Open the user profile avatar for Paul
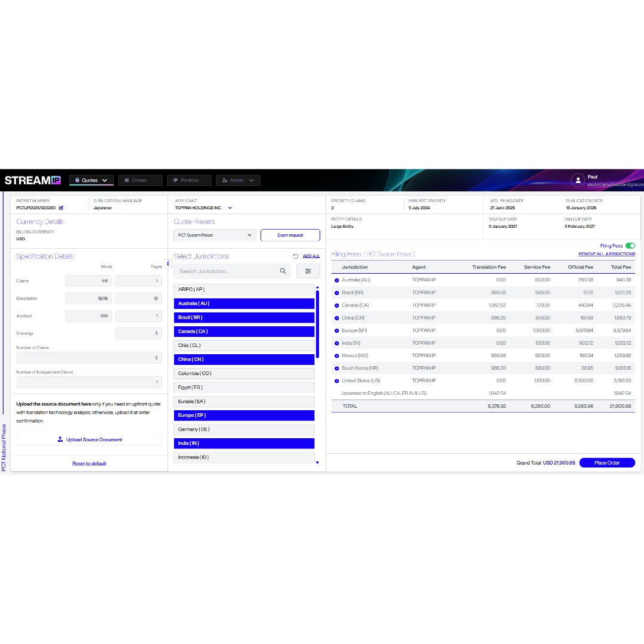Image resolution: width=644 pixels, height=644 pixels. tap(577, 180)
